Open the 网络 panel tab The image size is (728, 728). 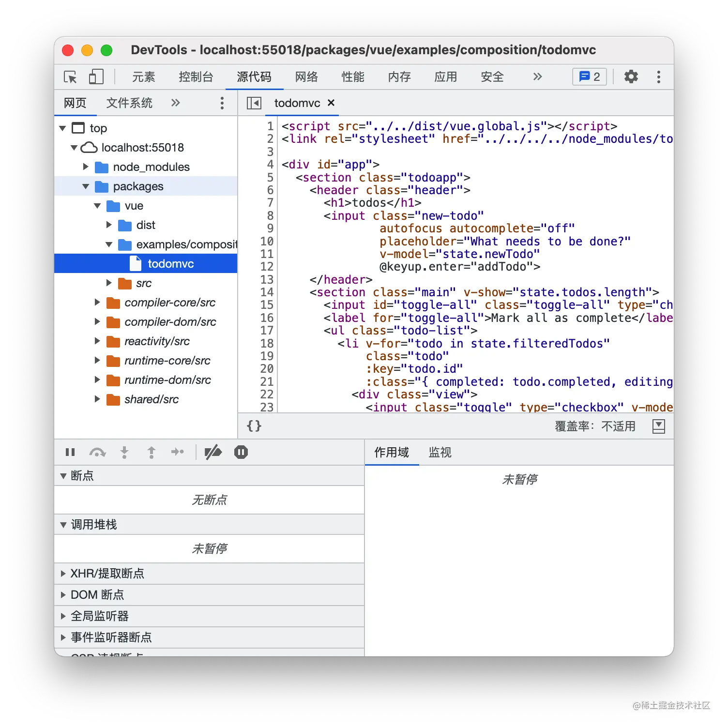point(306,76)
